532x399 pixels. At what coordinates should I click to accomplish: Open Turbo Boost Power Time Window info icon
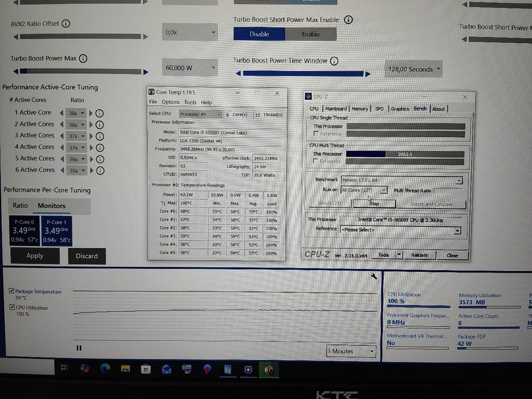(334, 61)
